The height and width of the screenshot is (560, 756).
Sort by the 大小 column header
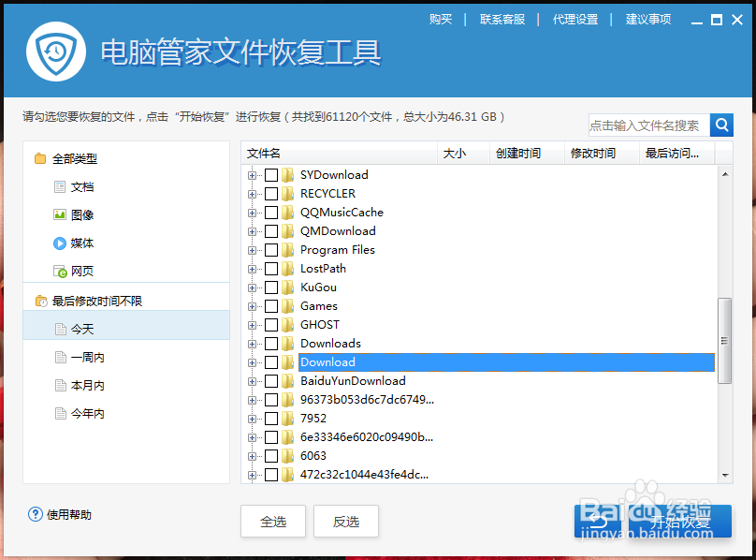(463, 154)
